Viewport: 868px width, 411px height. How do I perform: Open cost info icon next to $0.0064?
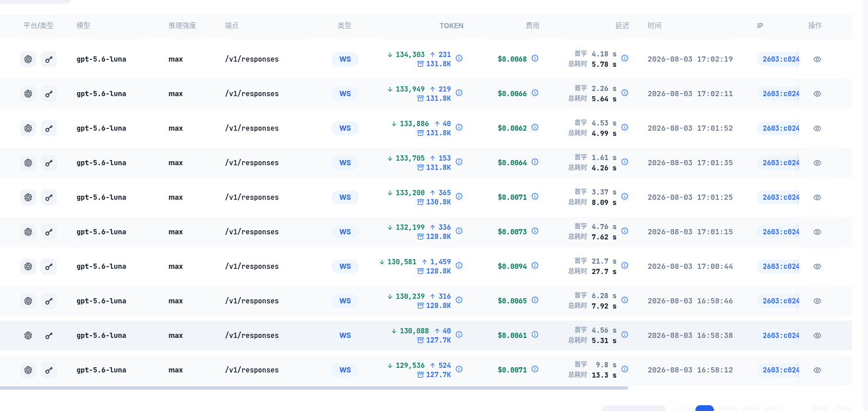tap(535, 162)
